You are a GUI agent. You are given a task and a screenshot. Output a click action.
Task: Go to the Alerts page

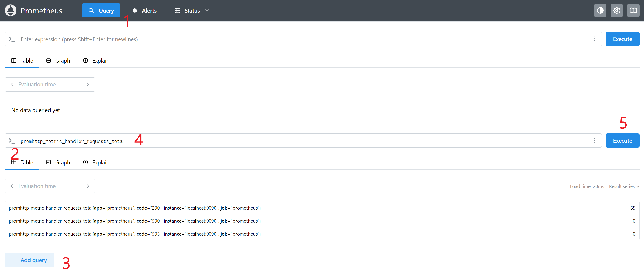click(144, 11)
